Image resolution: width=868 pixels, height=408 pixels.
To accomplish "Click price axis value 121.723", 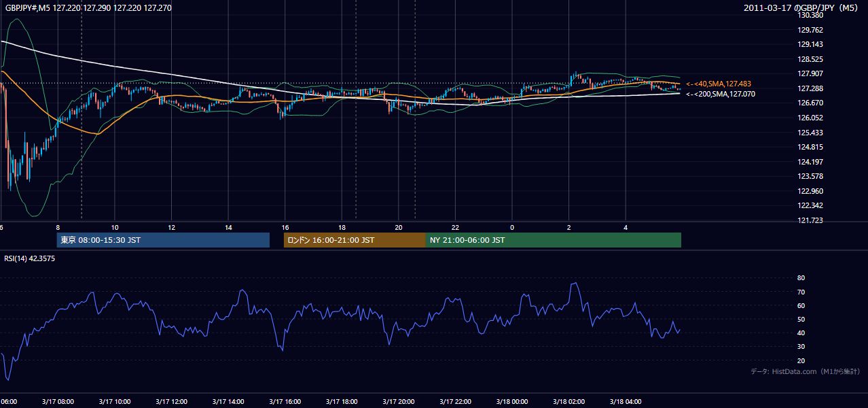I will click(x=810, y=220).
